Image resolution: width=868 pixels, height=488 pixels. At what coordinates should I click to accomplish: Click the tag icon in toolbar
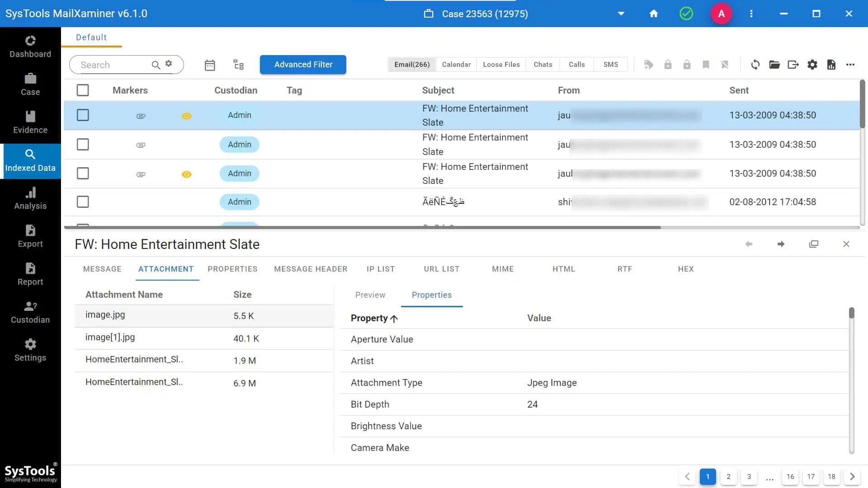pos(649,65)
